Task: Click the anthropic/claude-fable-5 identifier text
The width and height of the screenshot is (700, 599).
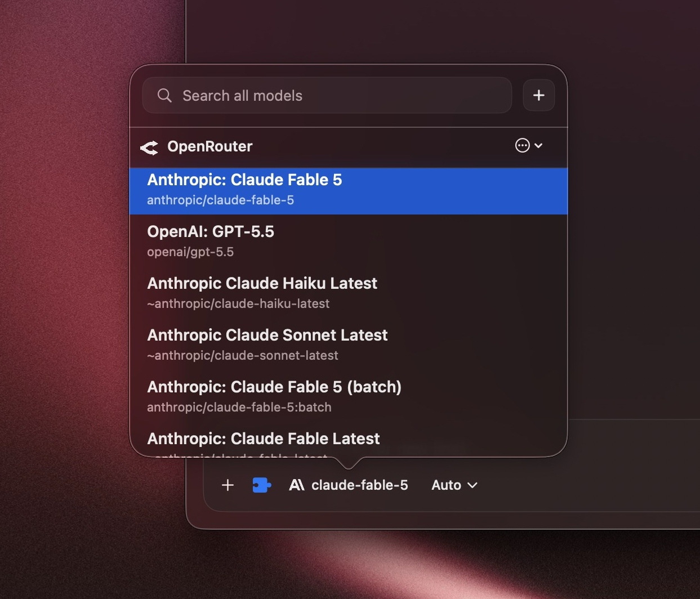Action: click(x=220, y=200)
